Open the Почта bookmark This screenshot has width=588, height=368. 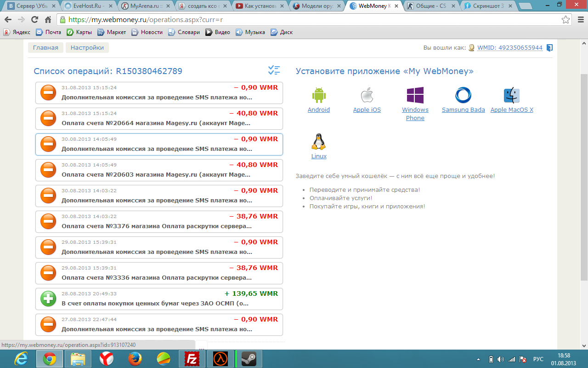click(49, 32)
